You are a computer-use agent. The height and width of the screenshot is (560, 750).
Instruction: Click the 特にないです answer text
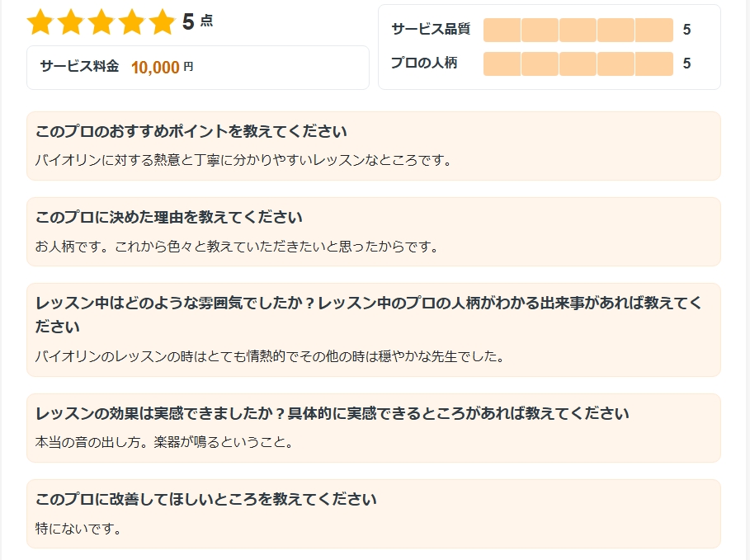[x=78, y=529]
